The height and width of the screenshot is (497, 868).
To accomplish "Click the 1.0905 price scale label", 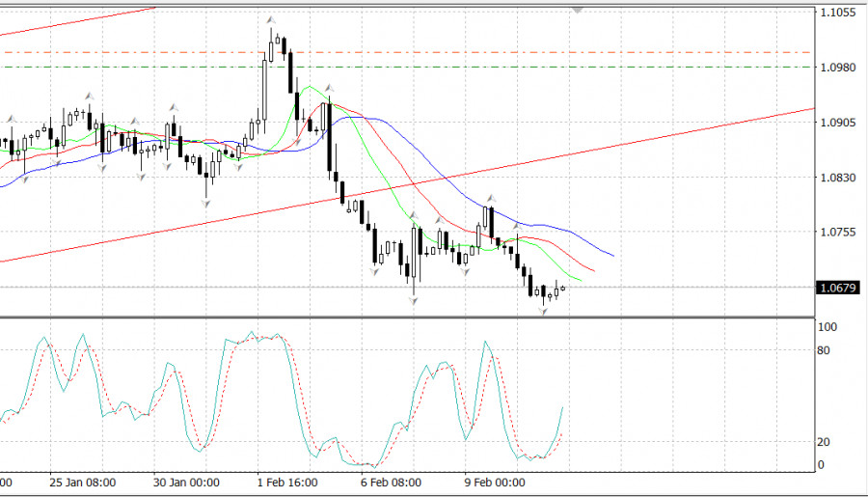I will (x=838, y=123).
